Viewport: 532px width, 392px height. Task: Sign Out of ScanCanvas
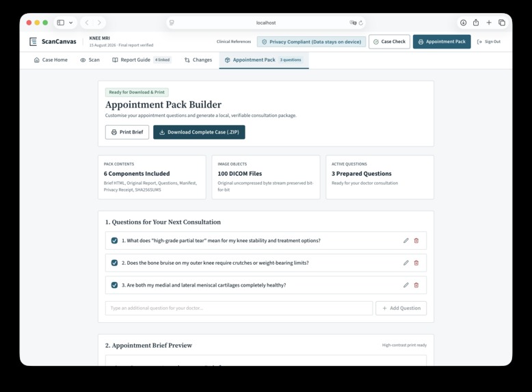[488, 42]
